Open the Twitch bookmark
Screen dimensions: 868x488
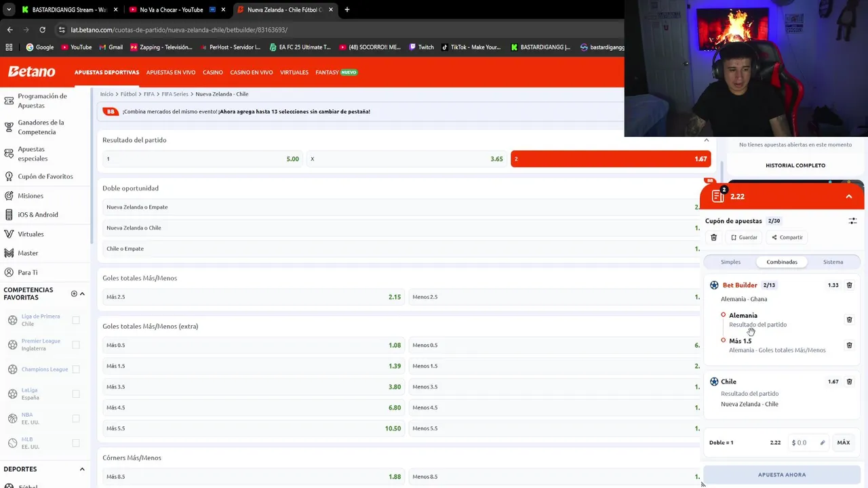tap(421, 47)
